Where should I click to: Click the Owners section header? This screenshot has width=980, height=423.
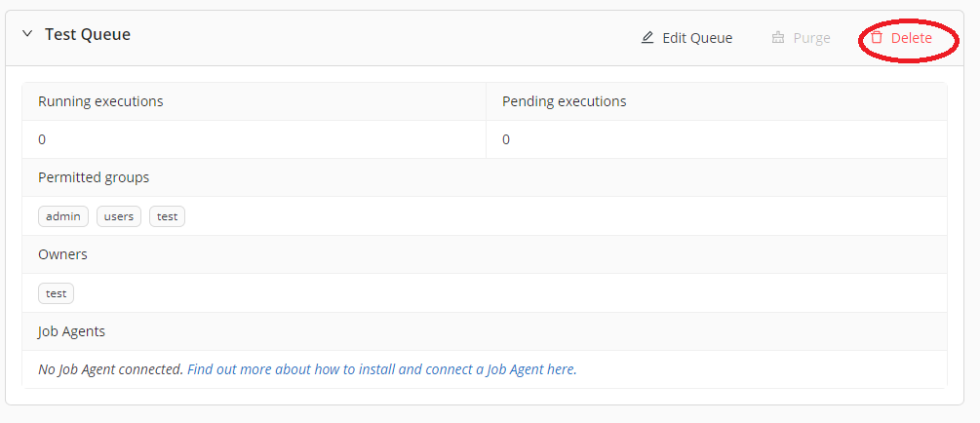coord(62,254)
